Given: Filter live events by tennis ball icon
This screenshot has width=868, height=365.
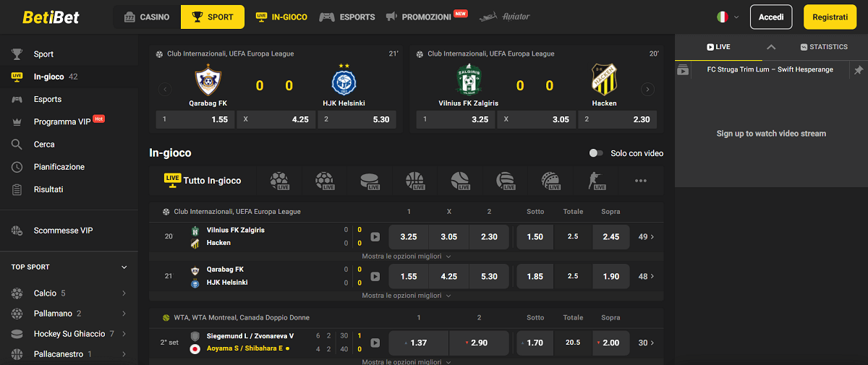Looking at the screenshot, I should [460, 181].
